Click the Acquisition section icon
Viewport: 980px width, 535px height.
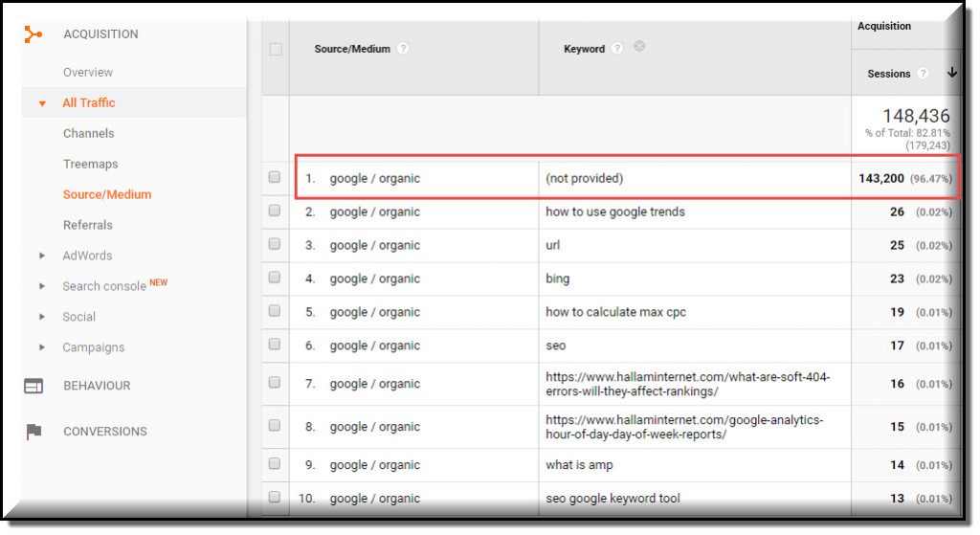tap(33, 34)
